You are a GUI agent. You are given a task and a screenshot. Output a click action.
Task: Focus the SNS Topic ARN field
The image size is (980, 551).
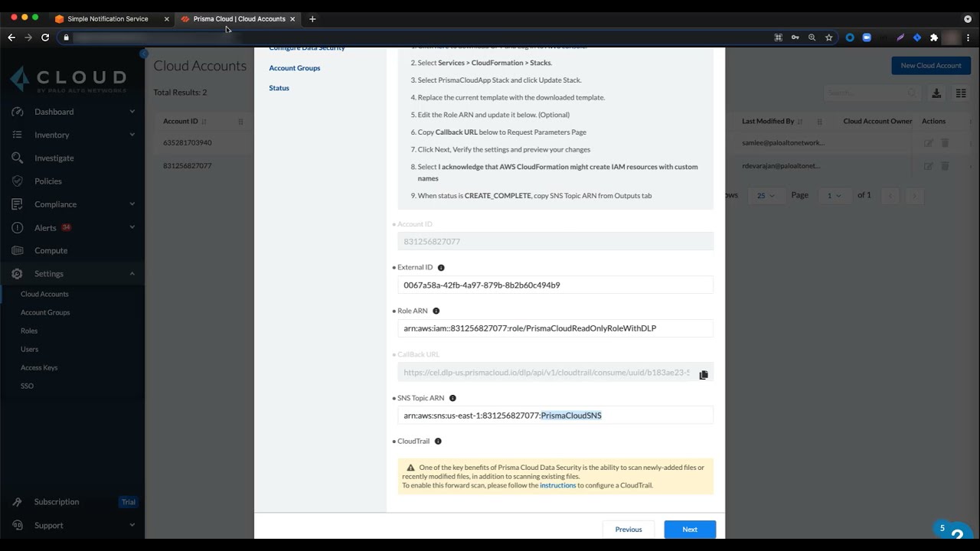tap(555, 416)
